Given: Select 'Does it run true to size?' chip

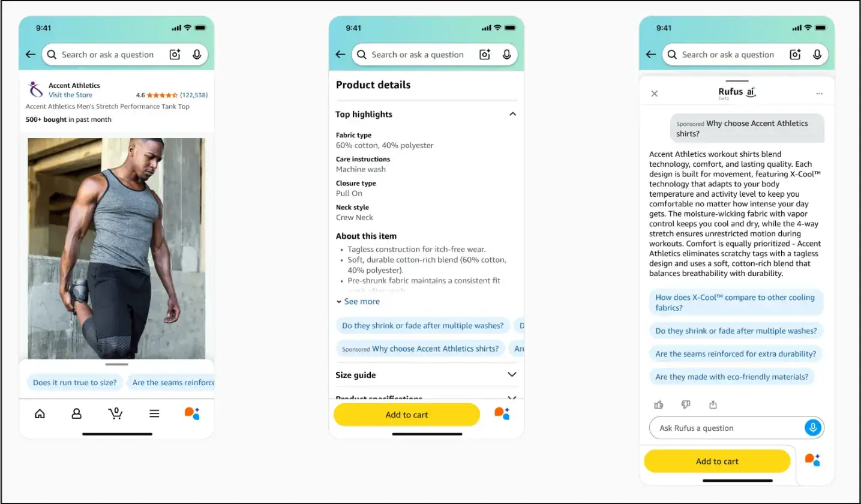Looking at the screenshot, I should tap(75, 382).
